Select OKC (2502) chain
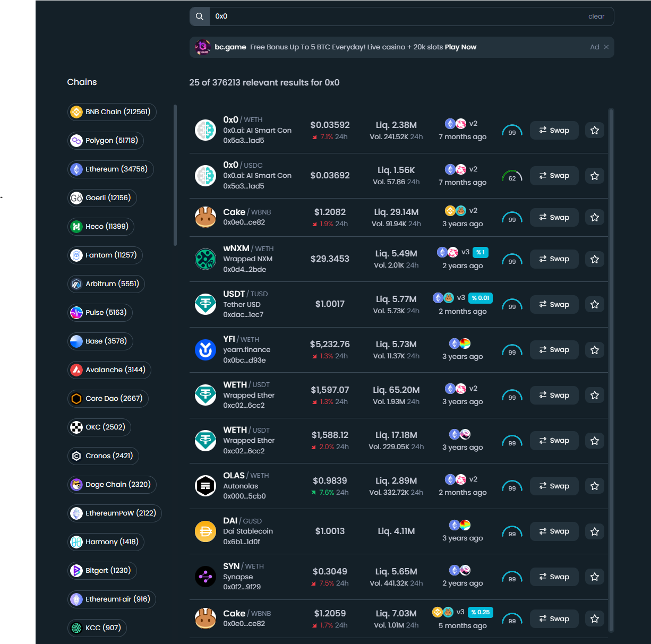 click(x=99, y=427)
